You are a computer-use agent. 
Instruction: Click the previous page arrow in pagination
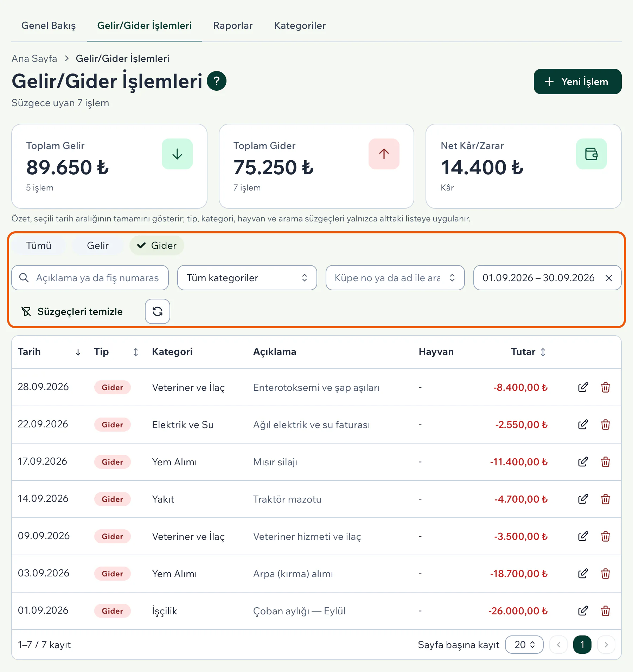click(x=558, y=645)
